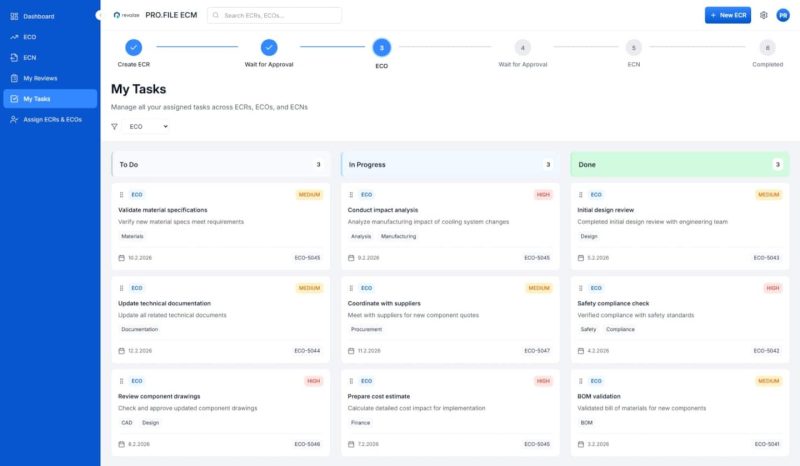Image resolution: width=800 pixels, height=466 pixels.
Task: Click drag handle on Safety compliance check card
Action: pyautogui.click(x=581, y=288)
